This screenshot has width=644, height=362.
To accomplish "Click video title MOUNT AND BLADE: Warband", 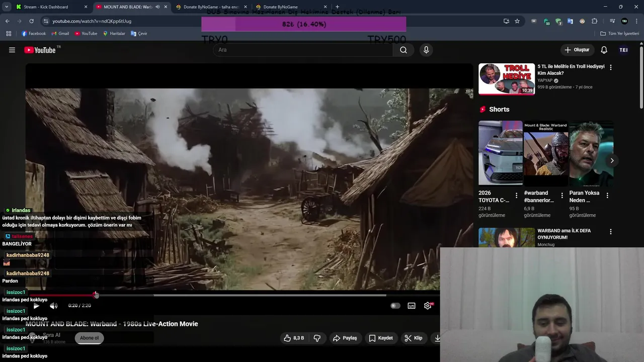I will coord(112,324).
